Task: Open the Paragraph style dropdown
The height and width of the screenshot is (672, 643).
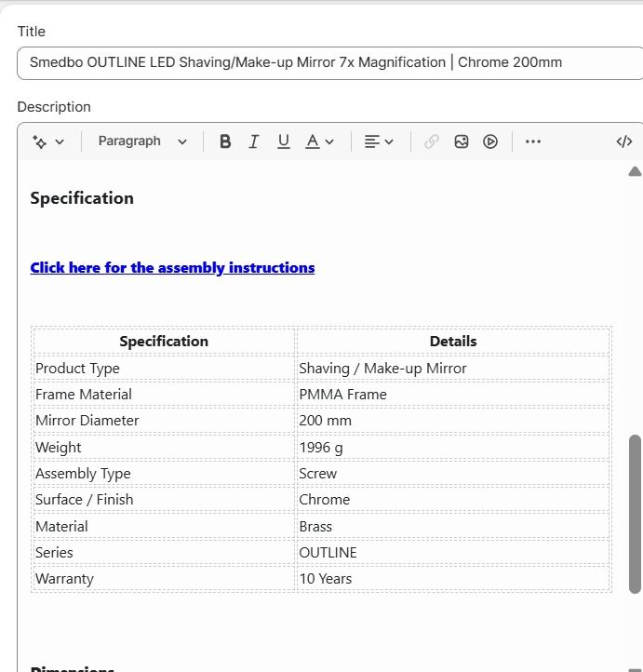Action: [142, 141]
